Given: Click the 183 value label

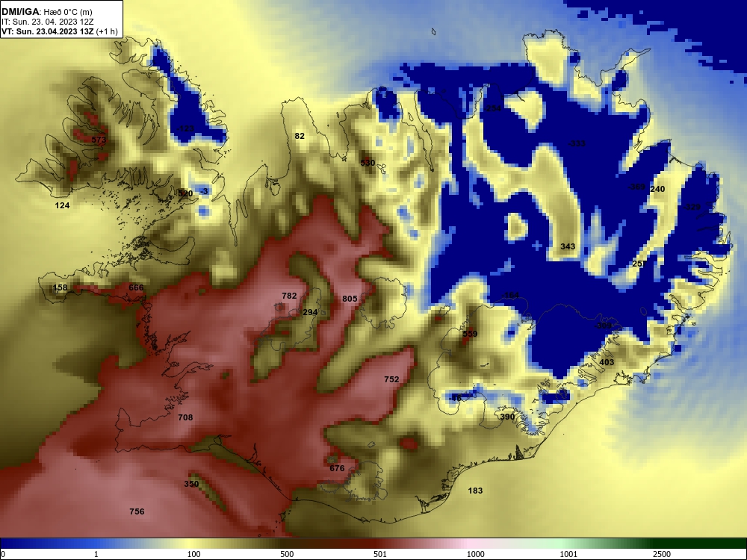Looking at the screenshot, I should [x=475, y=491].
